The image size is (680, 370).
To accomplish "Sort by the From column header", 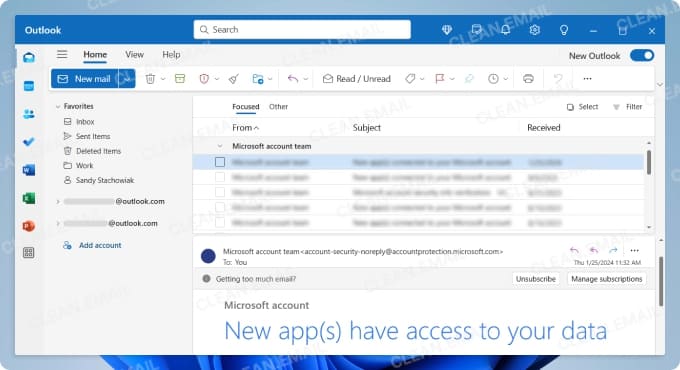I will coord(245,128).
